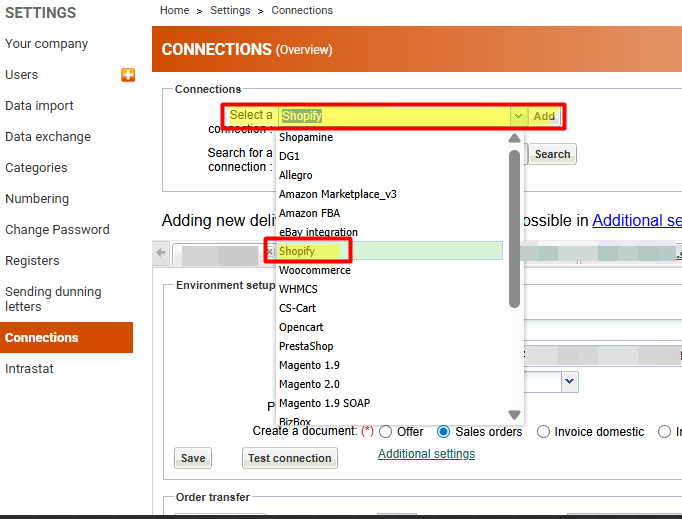The image size is (682, 519).
Task: Choose Opencart from the list
Action: [x=391, y=327]
